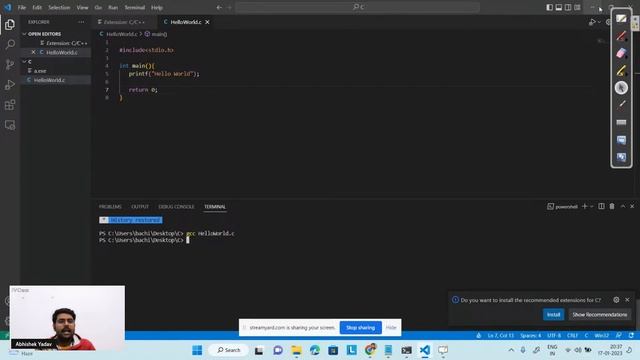Viewport: 640px width, 360px height.
Task: Click the taskbar Search box
Action: point(229,350)
